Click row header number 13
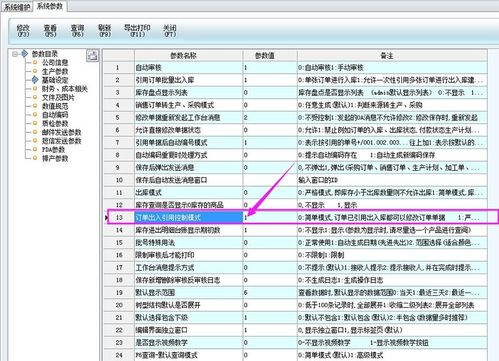499x361 pixels. 119,217
